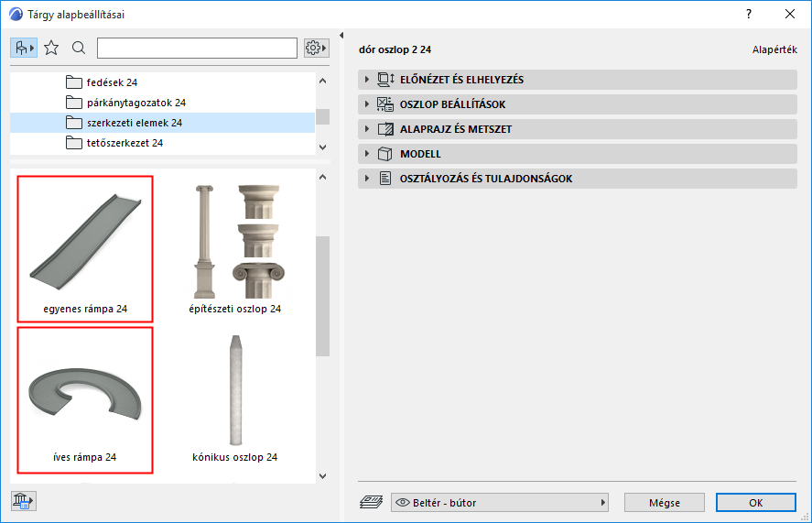812x523 pixels.
Task: Open the párkánytagozatok 24 folder
Action: point(163,103)
